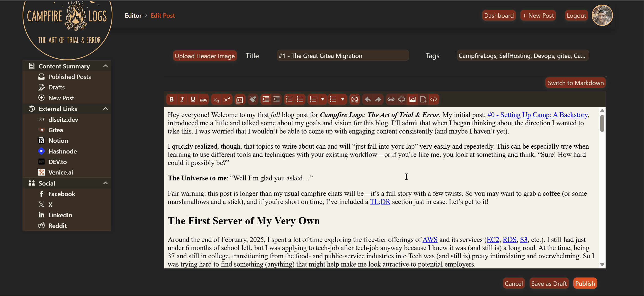Apply strikethrough formatting

(203, 99)
